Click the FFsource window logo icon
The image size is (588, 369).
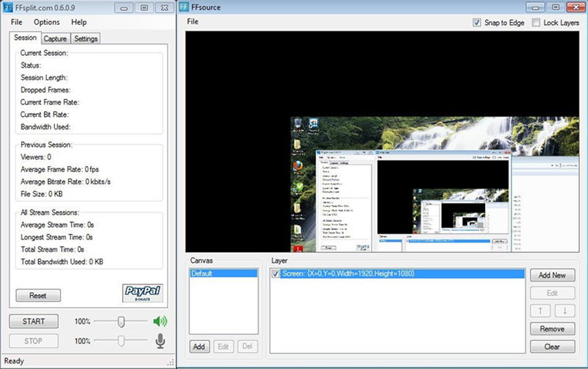184,7
